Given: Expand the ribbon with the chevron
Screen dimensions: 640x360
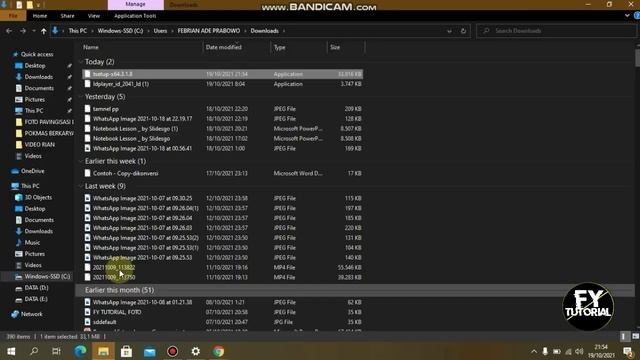Looking at the screenshot, I should pos(627,16).
